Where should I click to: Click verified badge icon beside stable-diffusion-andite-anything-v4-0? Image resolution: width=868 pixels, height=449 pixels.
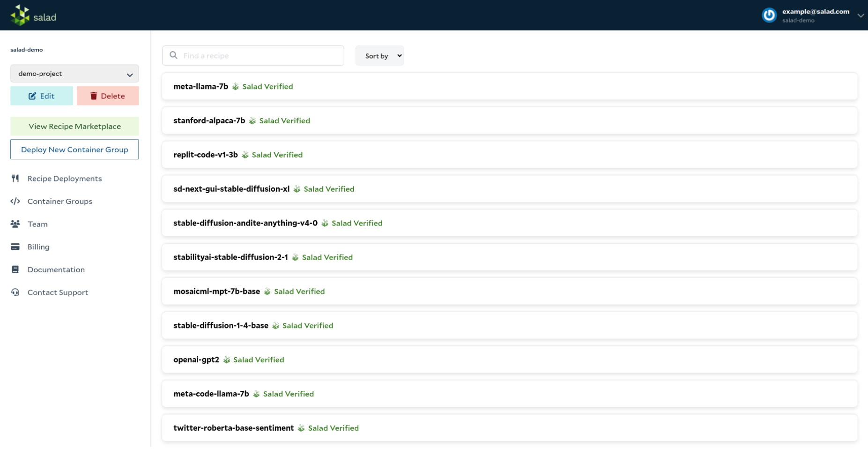325,223
